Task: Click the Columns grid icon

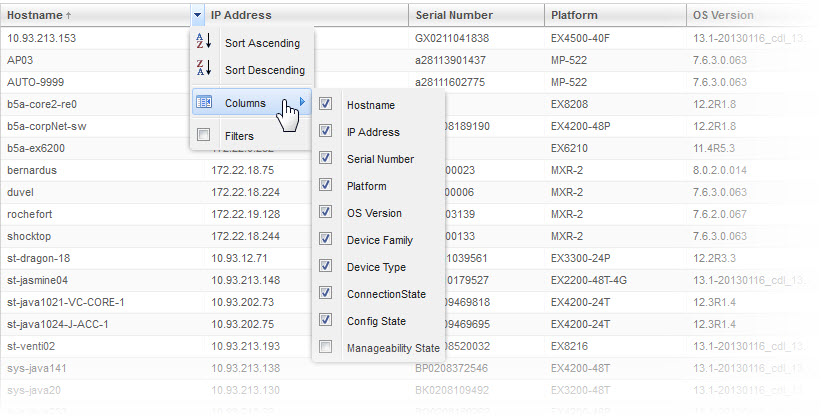Action: [x=204, y=102]
